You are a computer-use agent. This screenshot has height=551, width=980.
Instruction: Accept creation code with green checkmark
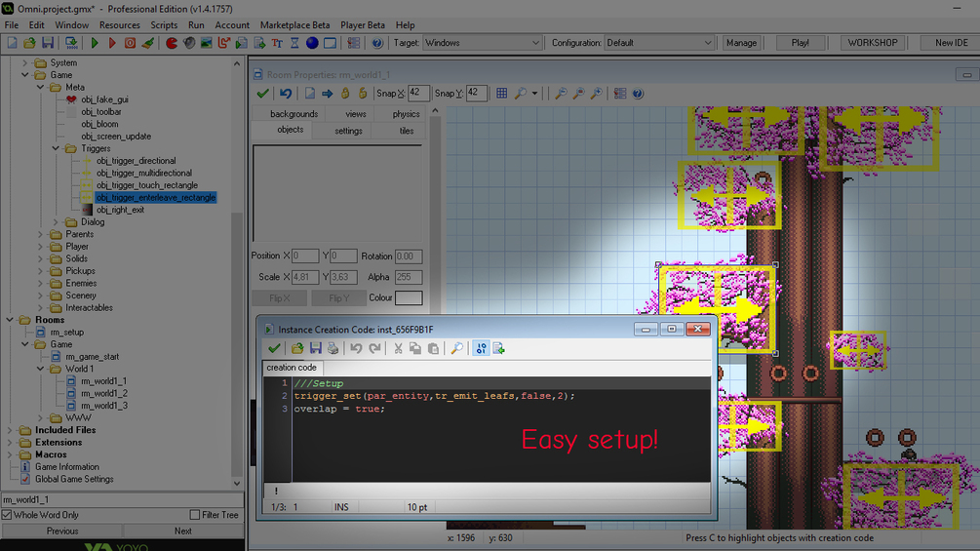274,348
